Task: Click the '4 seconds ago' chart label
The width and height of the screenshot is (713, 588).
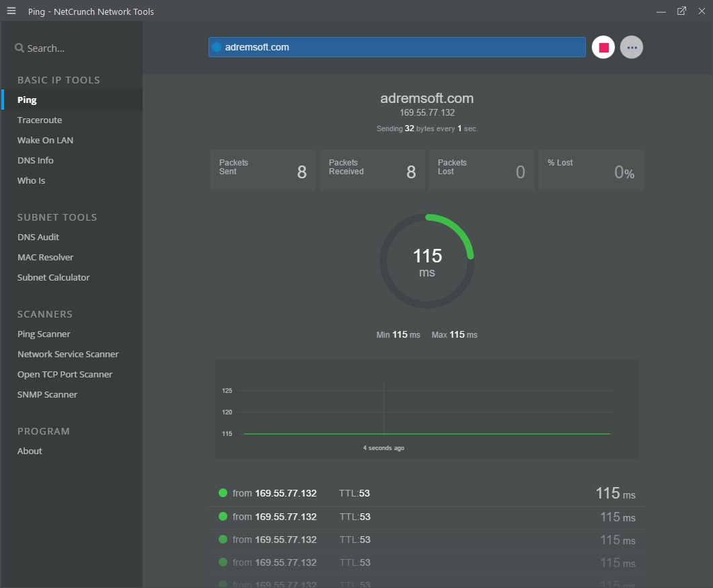Action: coord(384,448)
